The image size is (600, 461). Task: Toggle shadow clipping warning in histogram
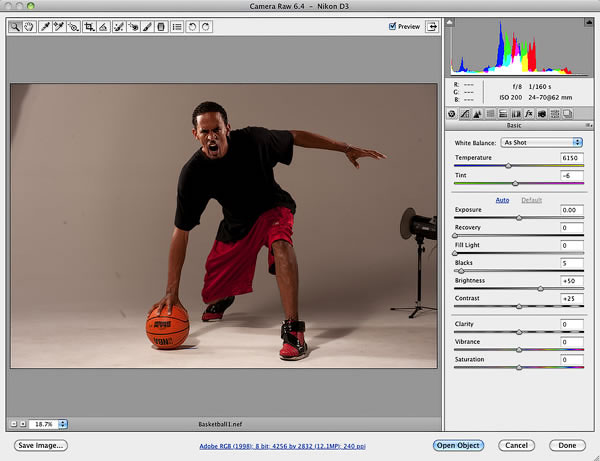tap(452, 24)
